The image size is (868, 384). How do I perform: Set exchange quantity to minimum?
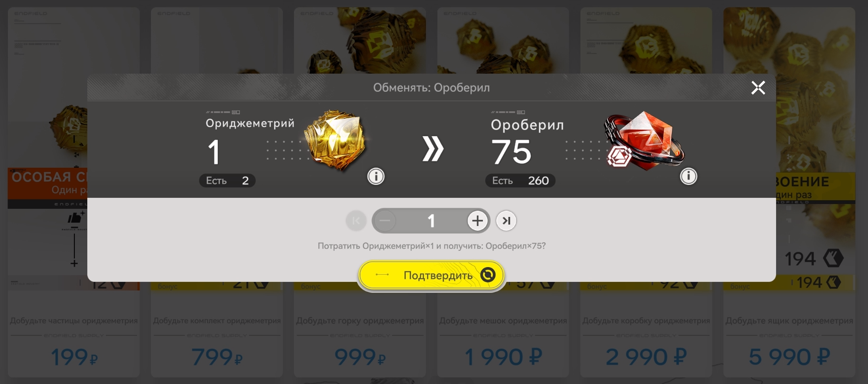tap(356, 221)
